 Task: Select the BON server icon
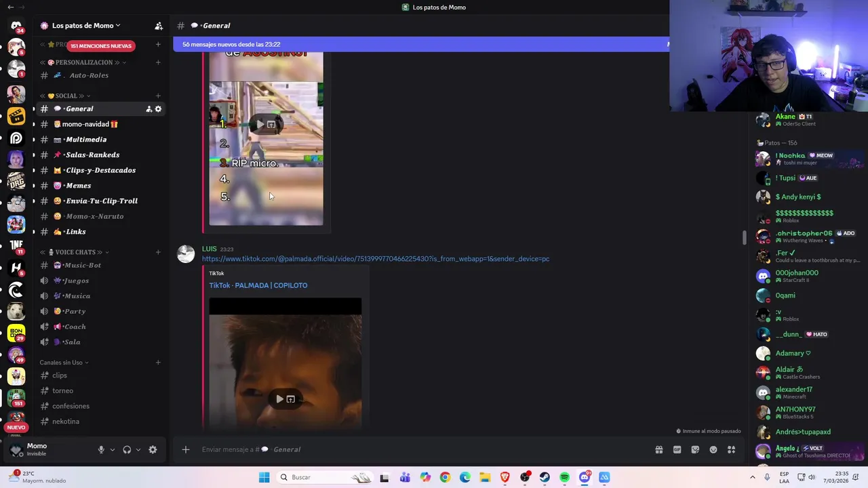16,333
